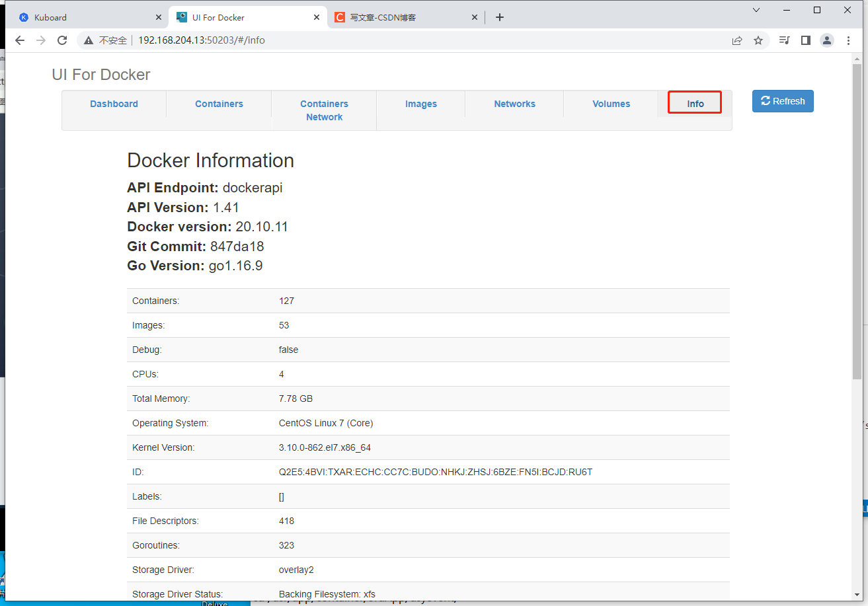Click the UI For Docker tab favicon

pyautogui.click(x=182, y=17)
